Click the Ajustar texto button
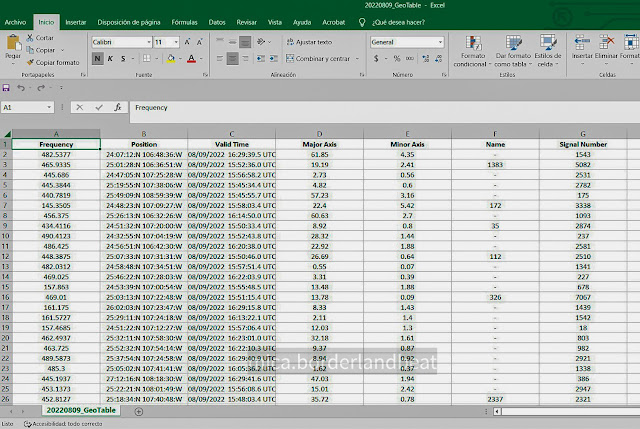640x429 pixels. pyautogui.click(x=310, y=43)
